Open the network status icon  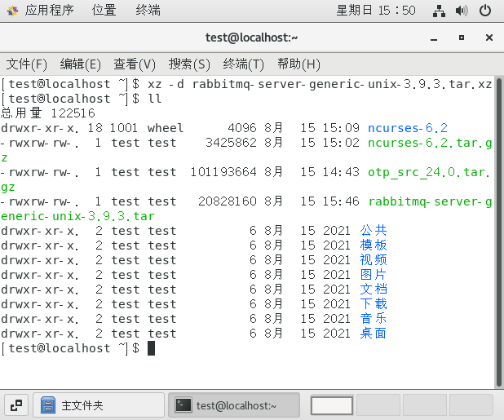pyautogui.click(x=439, y=11)
